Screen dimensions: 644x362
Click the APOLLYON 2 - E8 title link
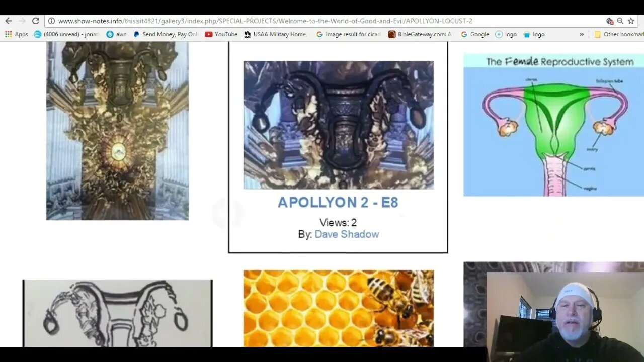[338, 203]
